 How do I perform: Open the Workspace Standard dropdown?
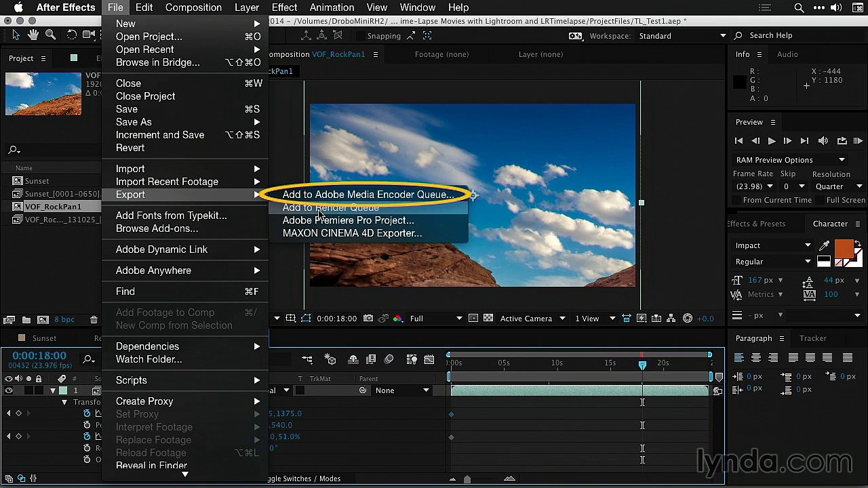click(x=682, y=36)
